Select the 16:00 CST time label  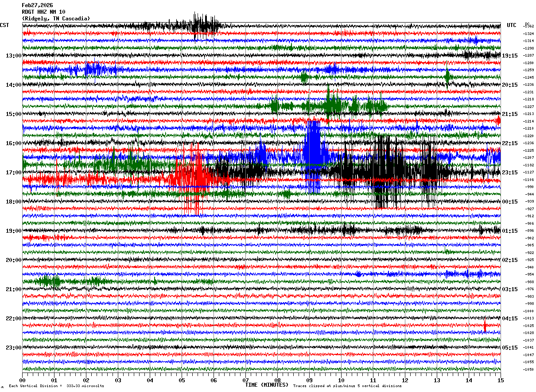[x=14, y=143]
